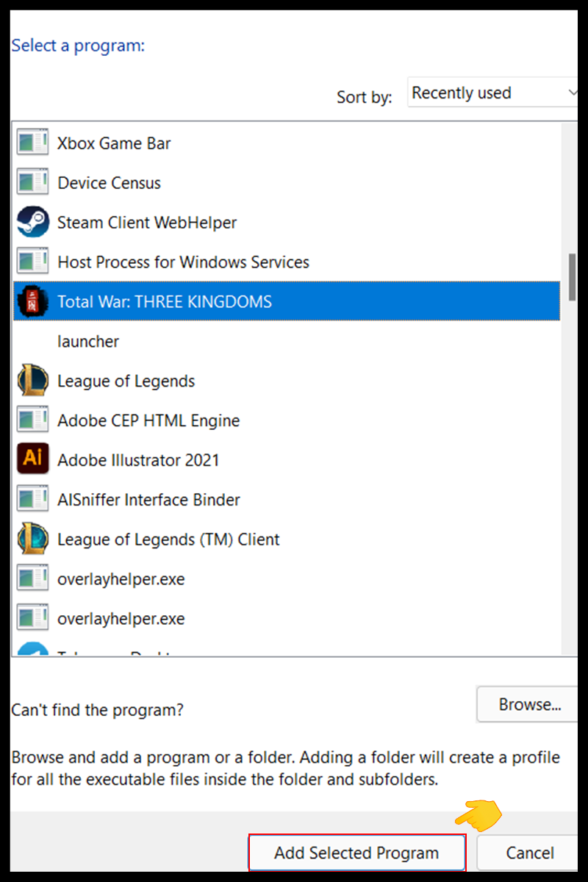The width and height of the screenshot is (588, 882).
Task: Click the Adobe Illustrator 2021 icon
Action: tap(32, 460)
